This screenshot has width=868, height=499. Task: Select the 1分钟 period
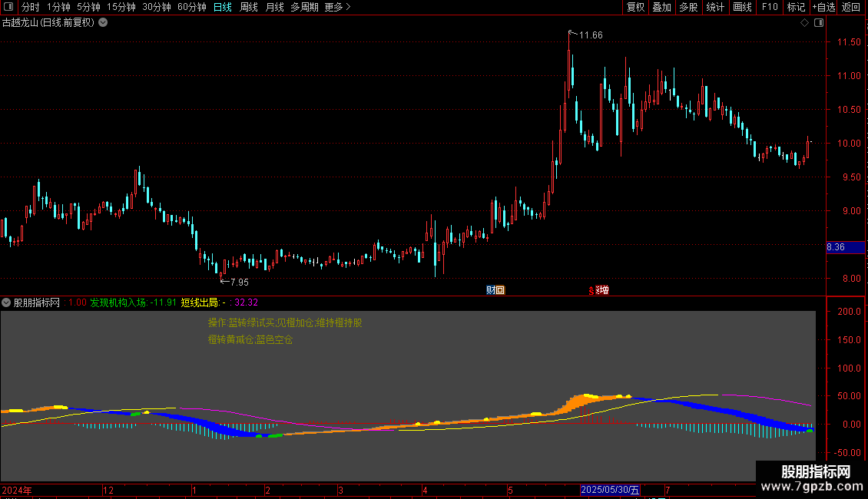pos(58,7)
